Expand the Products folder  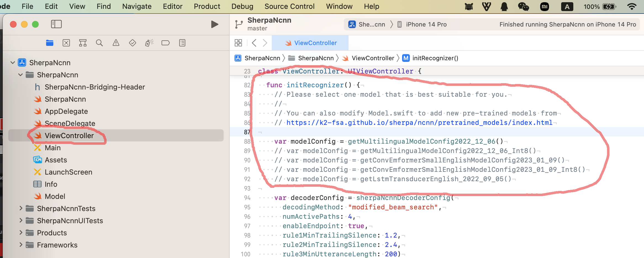[21, 233]
